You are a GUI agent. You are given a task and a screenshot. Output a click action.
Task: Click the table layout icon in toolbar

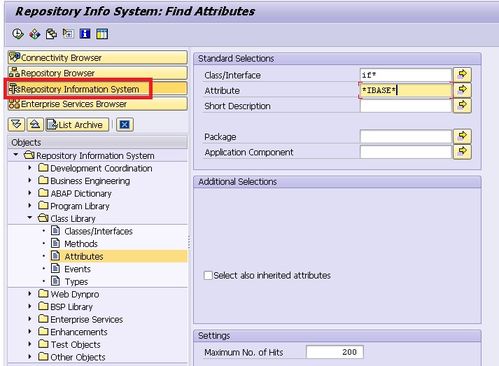pyautogui.click(x=102, y=34)
